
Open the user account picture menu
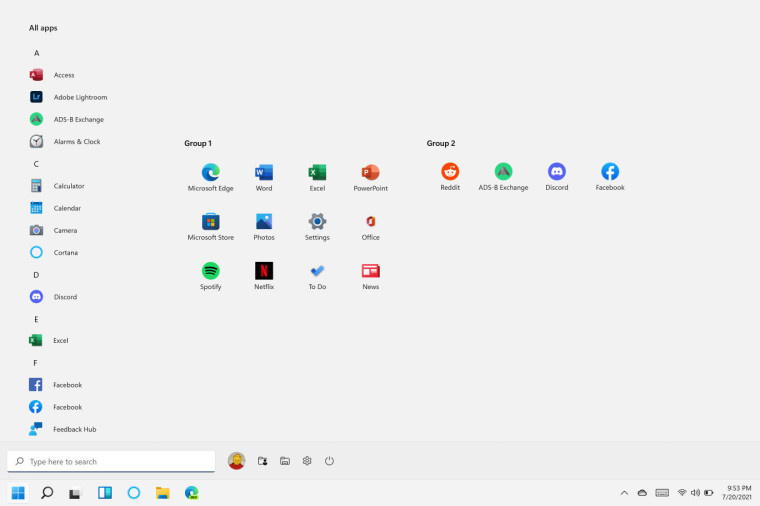point(237,461)
